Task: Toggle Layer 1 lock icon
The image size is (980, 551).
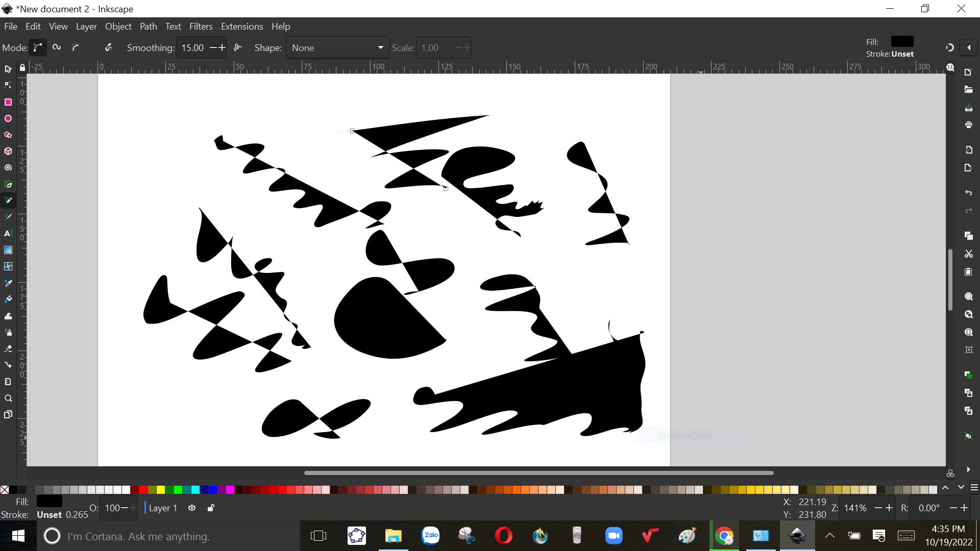Action: point(211,508)
